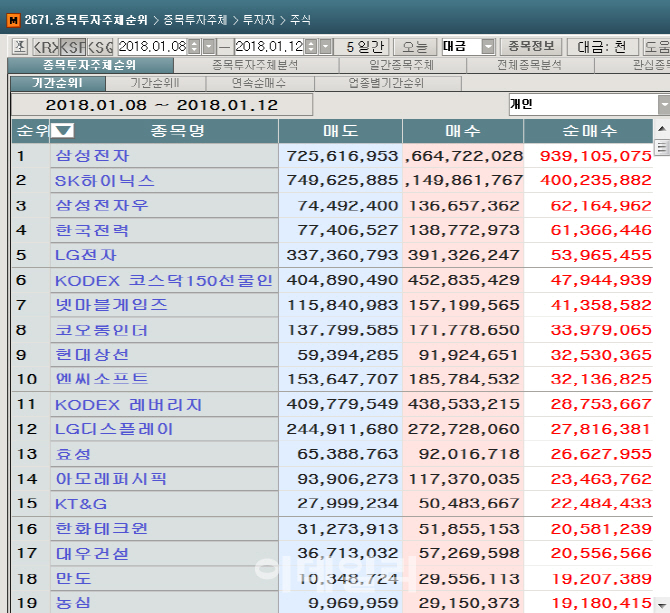Click net buy value 22,484,433 for KT&G
This screenshot has height=613, width=670.
[x=601, y=504]
